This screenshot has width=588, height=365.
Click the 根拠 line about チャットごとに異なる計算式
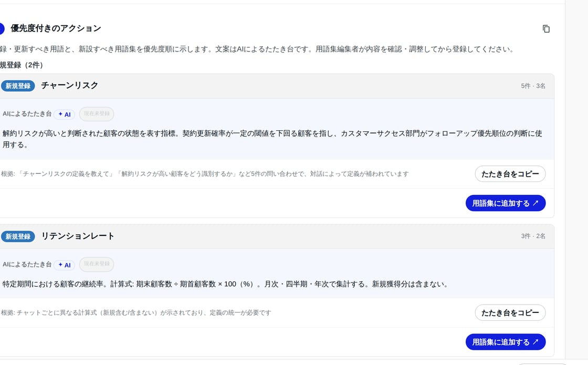(x=136, y=312)
